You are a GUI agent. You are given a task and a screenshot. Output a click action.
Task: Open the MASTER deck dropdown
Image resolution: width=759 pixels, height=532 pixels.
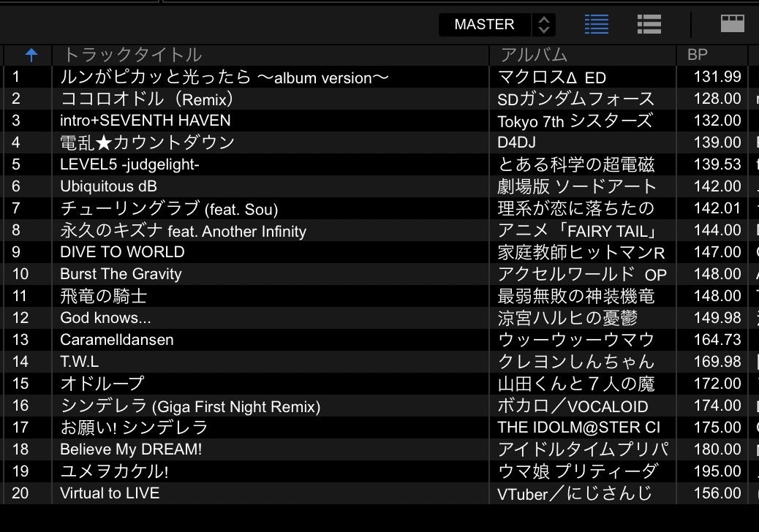pyautogui.click(x=496, y=24)
